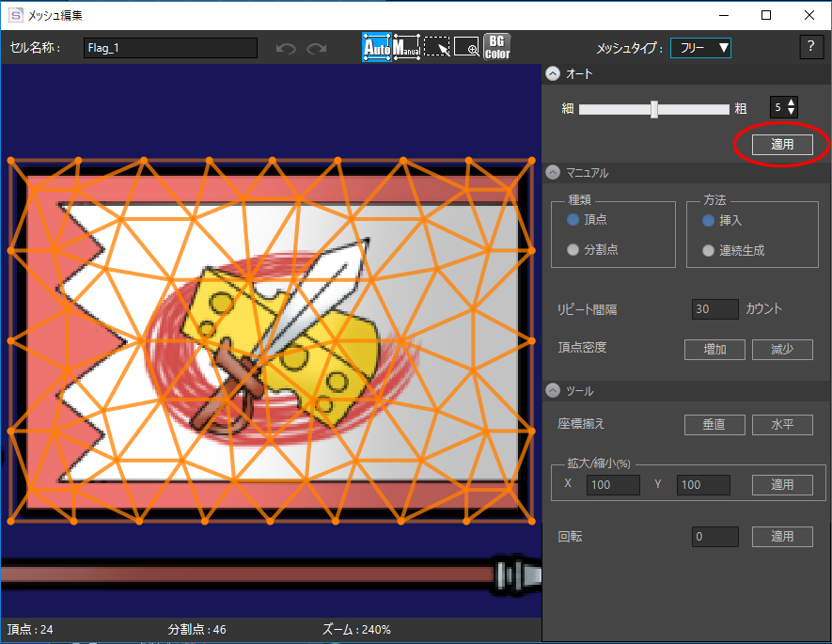Viewport: 832px width, 644px height.
Task: Click the ズーム : 240% status text
Action: tap(356, 630)
